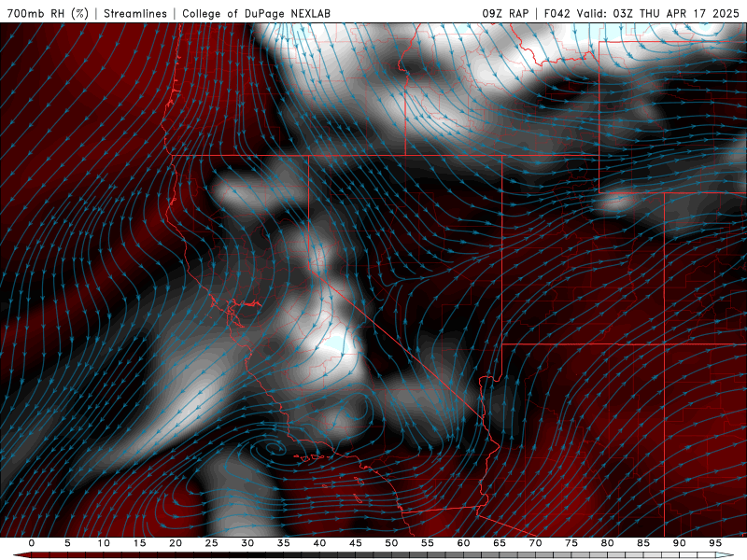
Task: Click the '70' value on color scale
Action: point(535,543)
